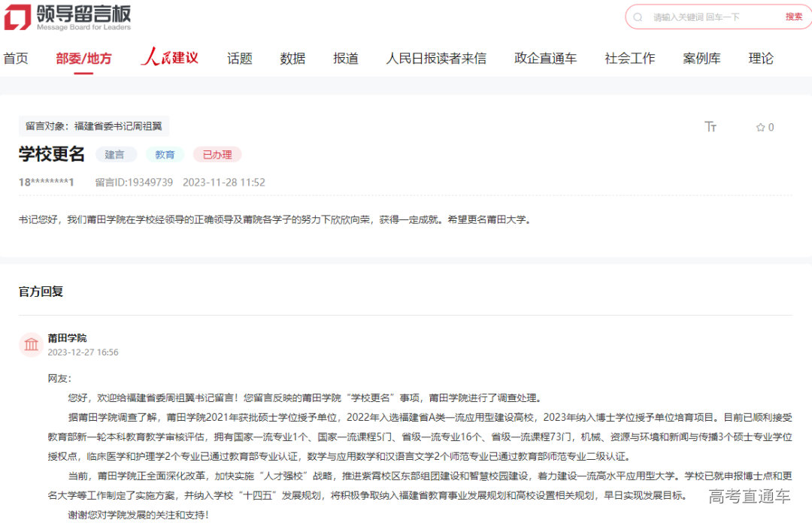The width and height of the screenshot is (812, 526).
Task: Open the 政企直通车 menu item
Action: (546, 58)
